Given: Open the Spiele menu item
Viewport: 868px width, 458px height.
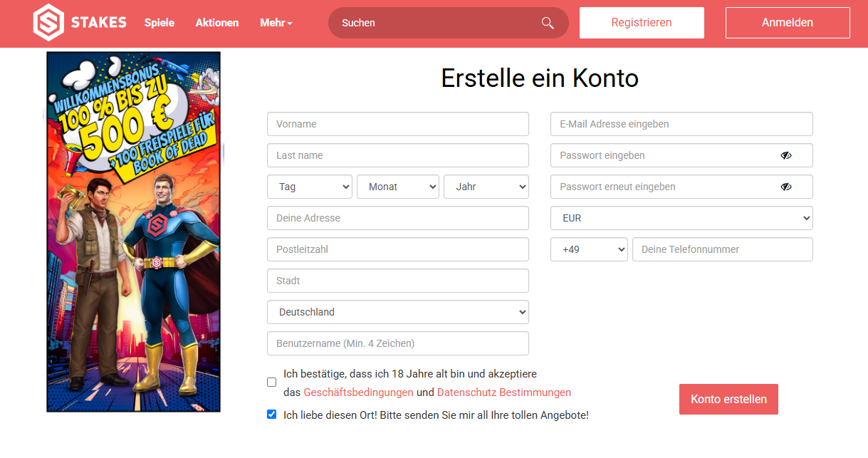Looking at the screenshot, I should (160, 23).
